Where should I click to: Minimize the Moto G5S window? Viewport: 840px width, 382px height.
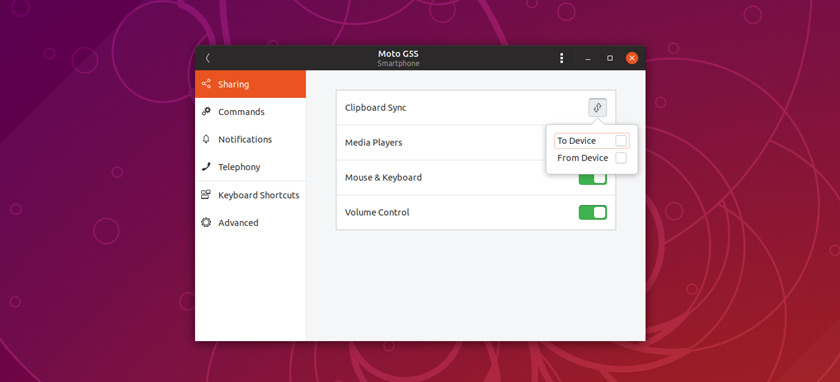(x=588, y=58)
